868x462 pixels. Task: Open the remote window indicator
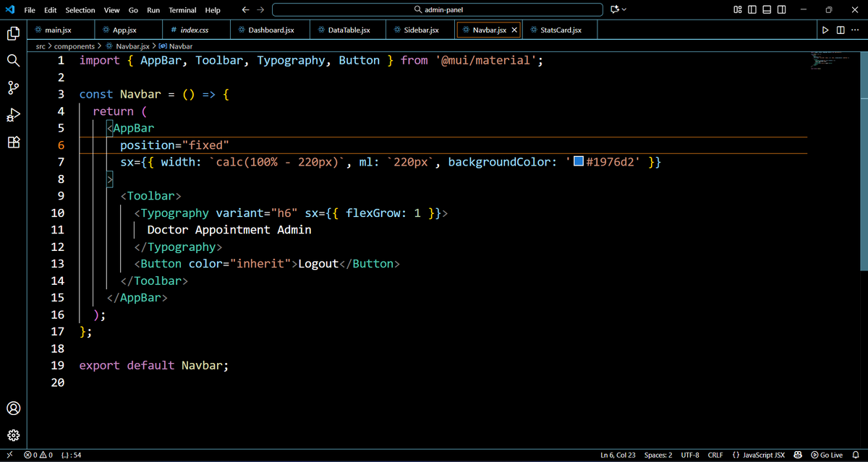[x=8, y=455]
